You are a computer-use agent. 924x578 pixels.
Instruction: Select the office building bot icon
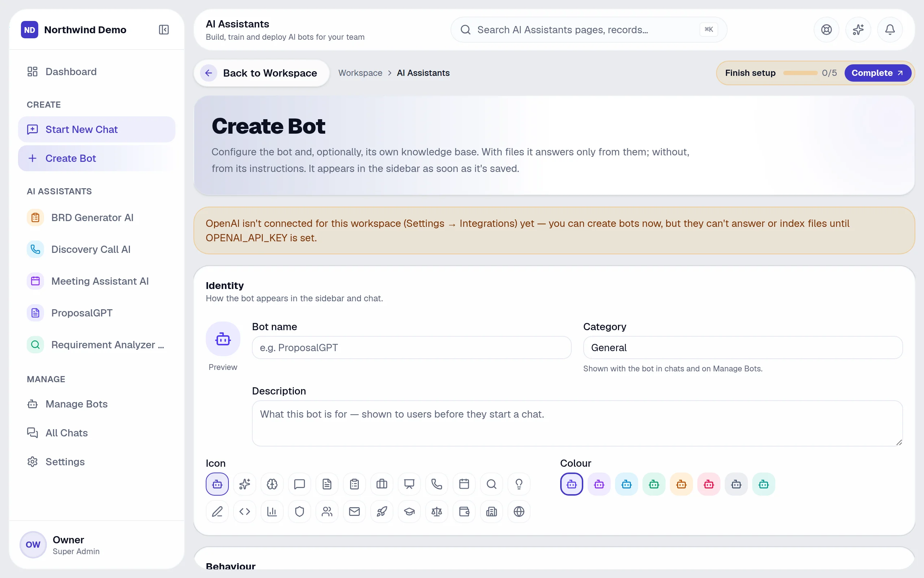pos(491,512)
